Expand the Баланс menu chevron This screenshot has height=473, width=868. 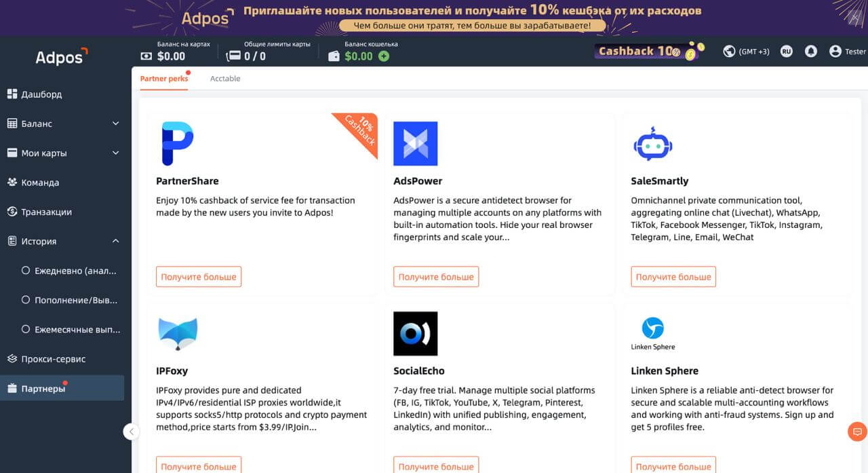click(115, 124)
